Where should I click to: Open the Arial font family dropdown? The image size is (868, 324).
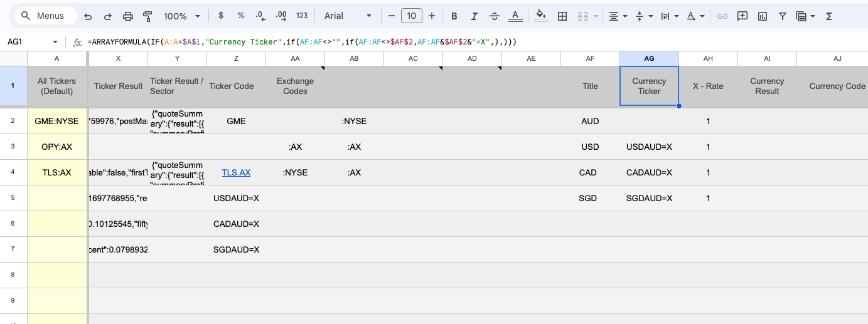point(348,16)
